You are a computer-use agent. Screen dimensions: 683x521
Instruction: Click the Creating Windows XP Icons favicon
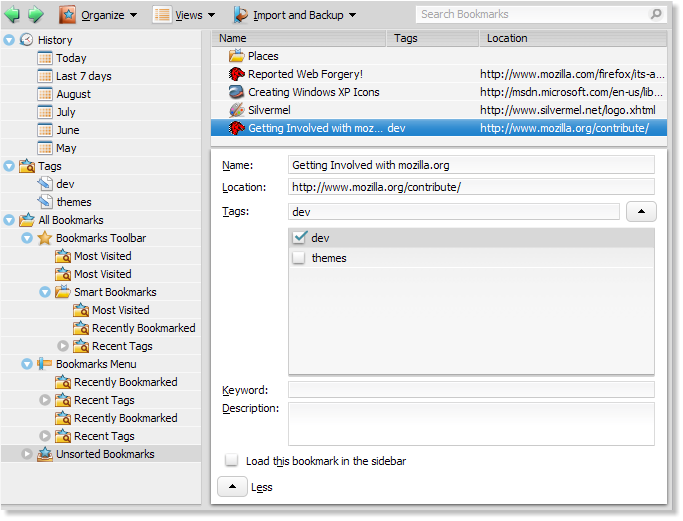coord(237,92)
